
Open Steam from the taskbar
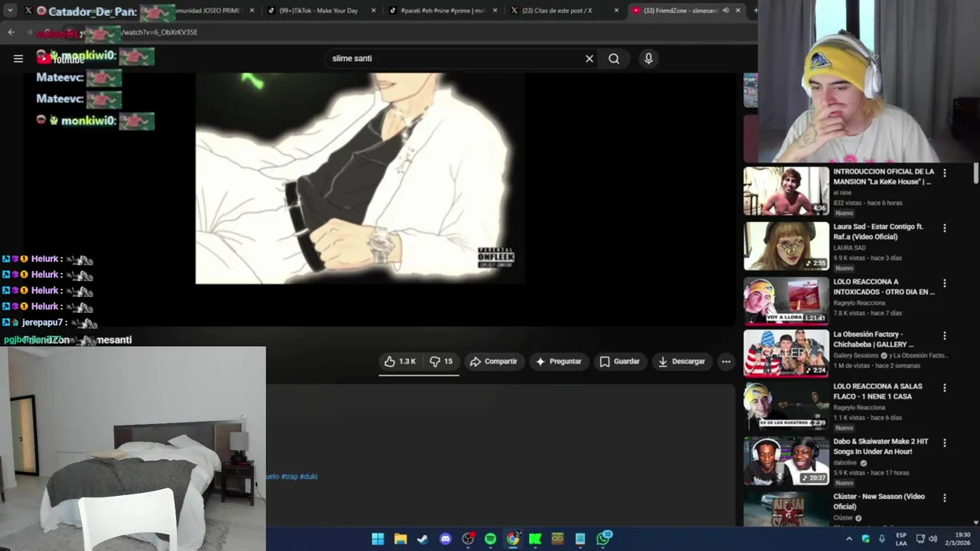(423, 539)
